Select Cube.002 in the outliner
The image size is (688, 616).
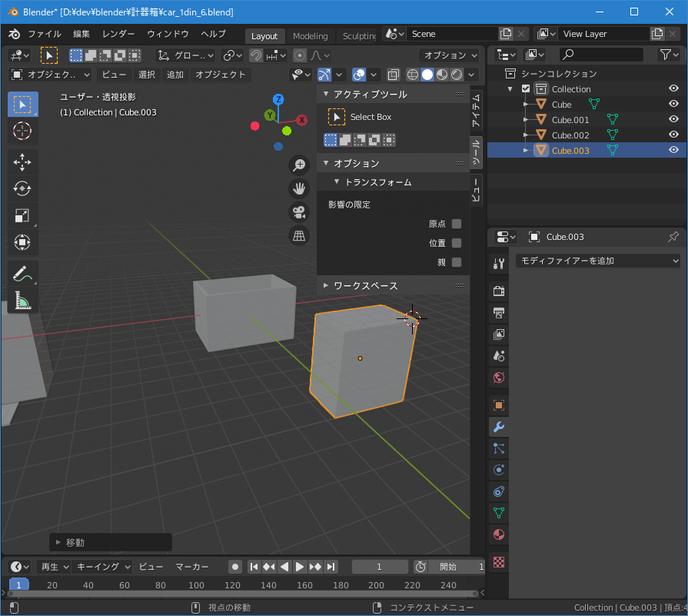click(x=570, y=135)
